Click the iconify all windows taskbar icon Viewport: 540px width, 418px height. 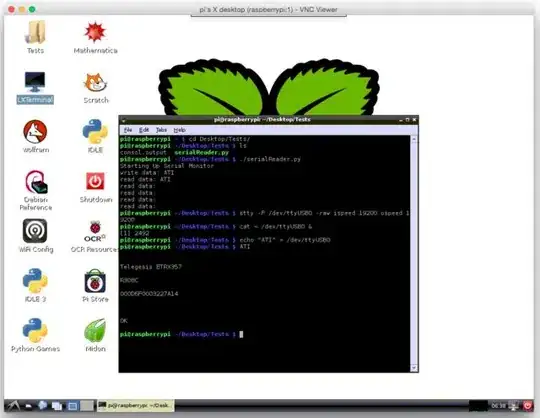point(57,406)
